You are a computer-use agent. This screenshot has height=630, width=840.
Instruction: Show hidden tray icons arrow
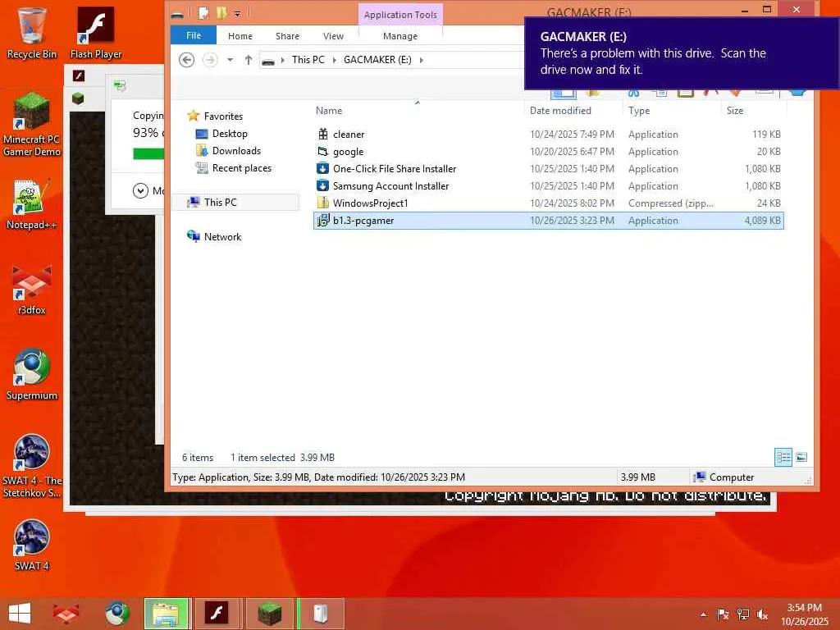(x=703, y=614)
